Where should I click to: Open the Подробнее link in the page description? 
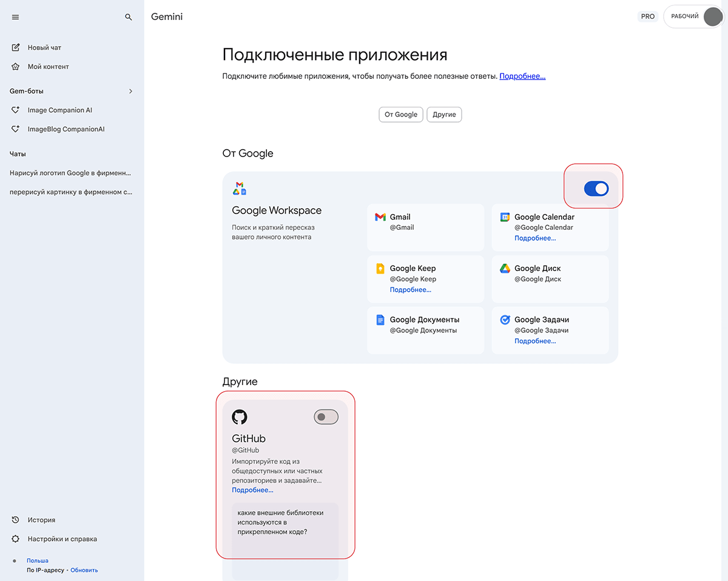point(522,76)
